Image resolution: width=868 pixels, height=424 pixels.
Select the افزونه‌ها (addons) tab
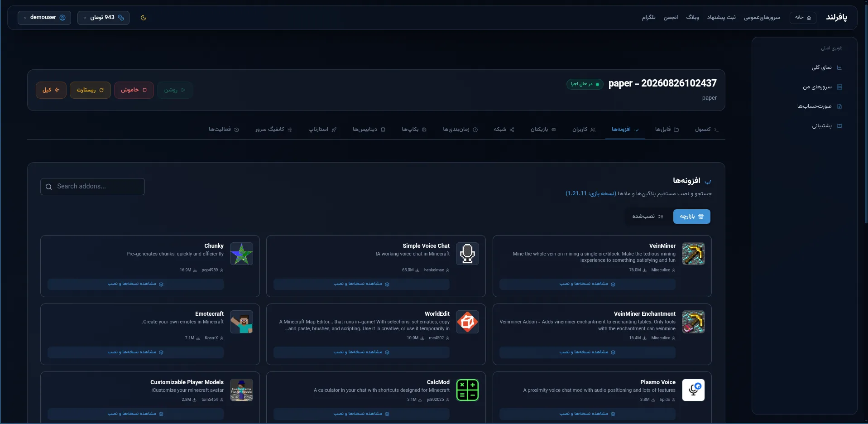pyautogui.click(x=625, y=130)
